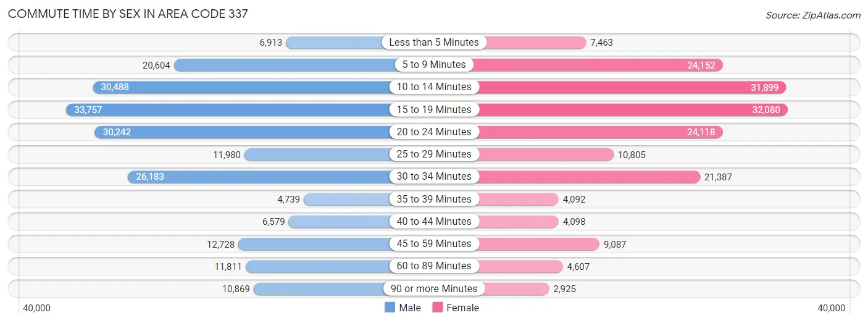Screen dimensions: 868x323
Task: Select the 45 to 59 Minutes label
Action: pyautogui.click(x=434, y=243)
